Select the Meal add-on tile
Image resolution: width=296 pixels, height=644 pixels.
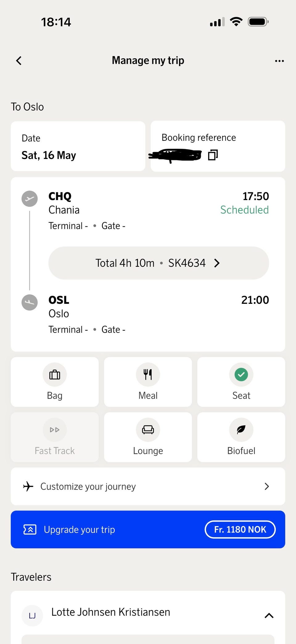coord(148,382)
